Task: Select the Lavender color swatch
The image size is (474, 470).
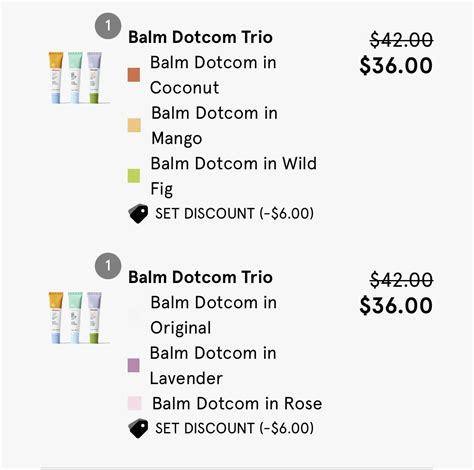Action: tap(134, 365)
